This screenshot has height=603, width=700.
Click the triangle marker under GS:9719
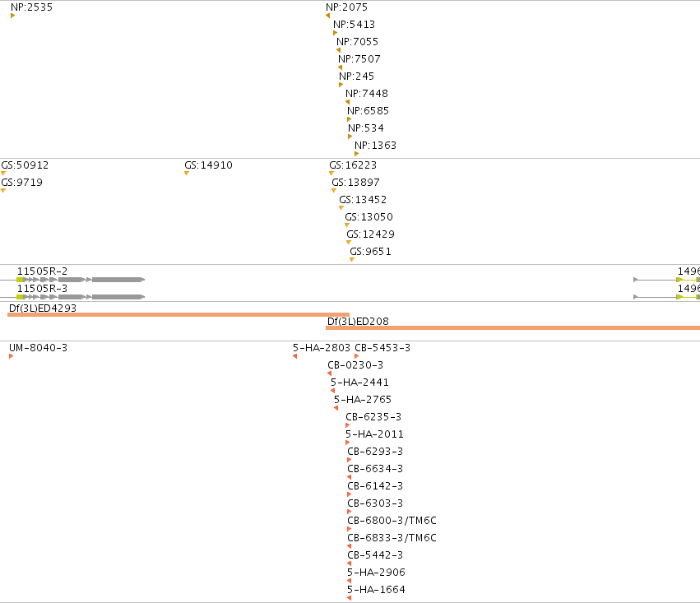point(3,191)
